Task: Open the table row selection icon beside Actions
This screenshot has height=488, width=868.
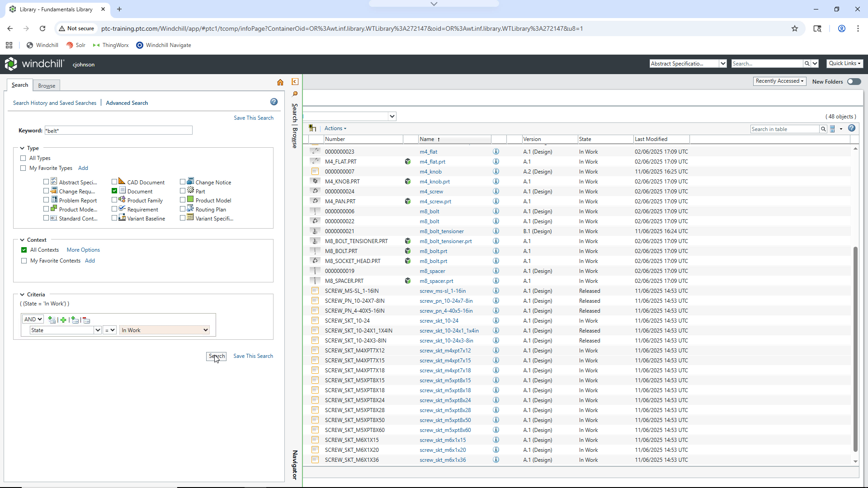Action: click(x=312, y=128)
